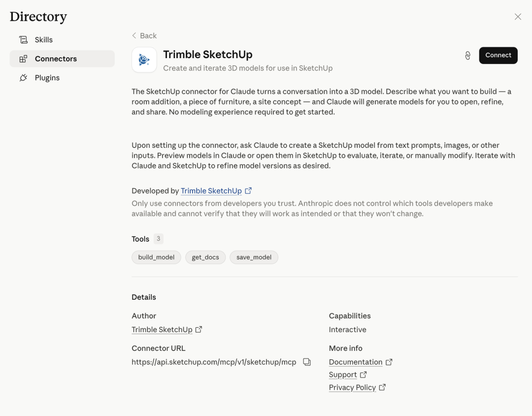Copy connector link via chain icon
Image resolution: width=532 pixels, height=416 pixels.
pyautogui.click(x=467, y=56)
